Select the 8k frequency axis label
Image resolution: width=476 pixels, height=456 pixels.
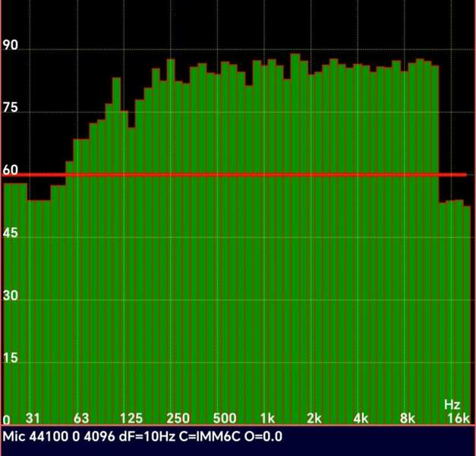tap(408, 419)
